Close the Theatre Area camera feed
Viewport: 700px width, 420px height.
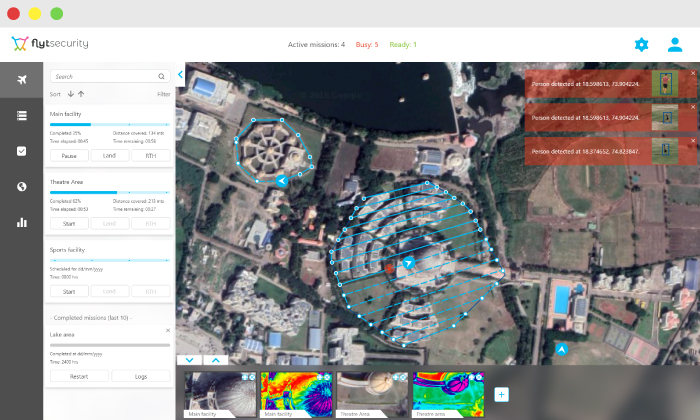coord(403,377)
